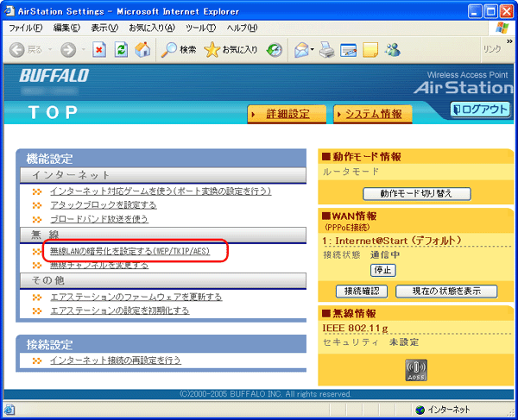Open the Discuss yellow note icon
The image size is (518, 420).
tap(370, 50)
